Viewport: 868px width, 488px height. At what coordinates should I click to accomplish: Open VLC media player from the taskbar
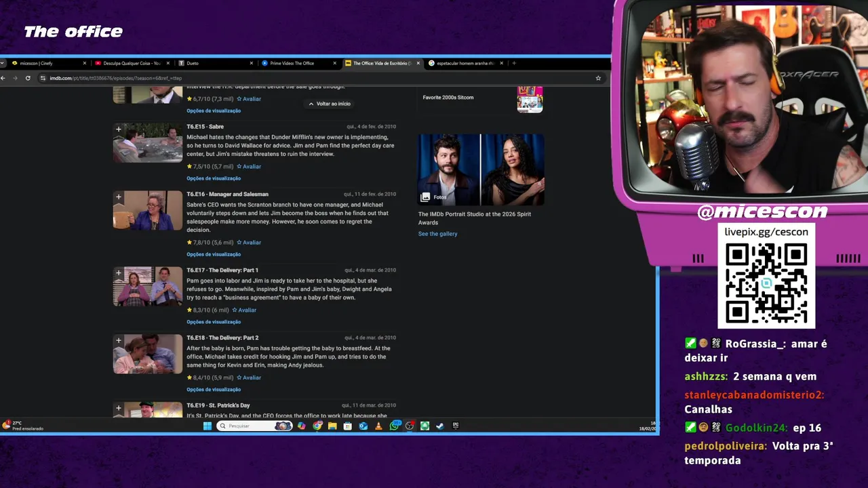[378, 426]
